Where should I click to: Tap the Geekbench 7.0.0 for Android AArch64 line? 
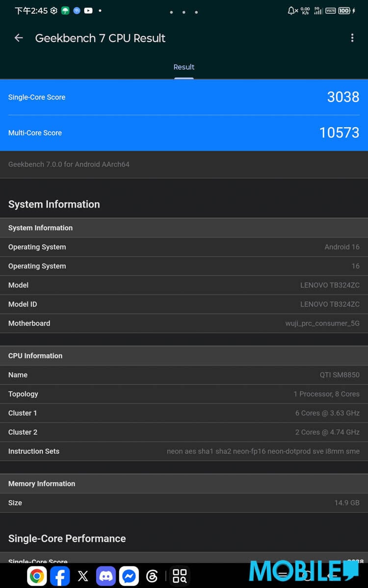(x=69, y=164)
